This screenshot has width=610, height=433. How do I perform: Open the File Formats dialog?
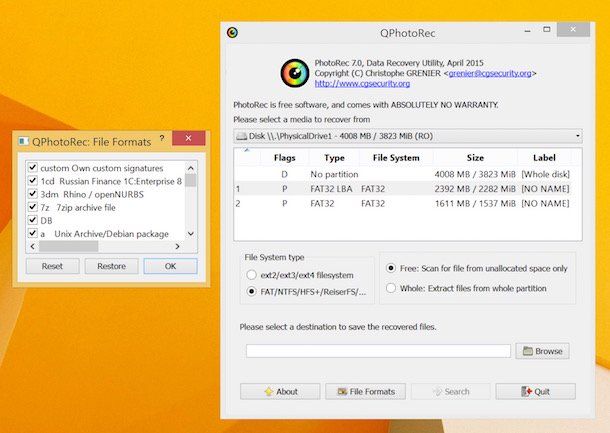click(366, 391)
